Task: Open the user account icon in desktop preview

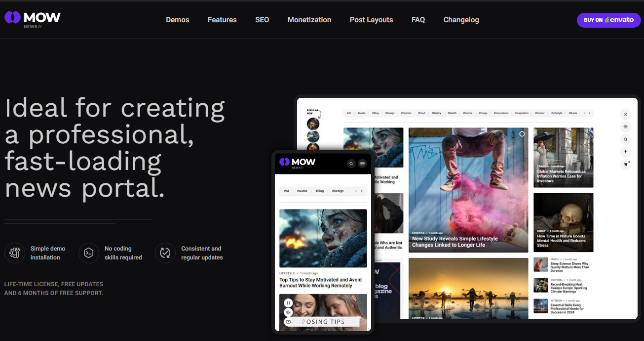Action: tap(625, 114)
